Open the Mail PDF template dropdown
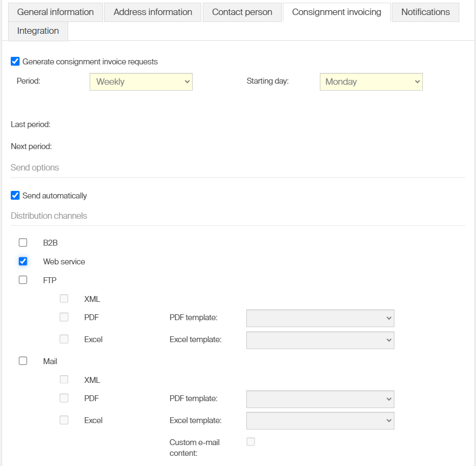476x466 pixels. click(x=320, y=400)
